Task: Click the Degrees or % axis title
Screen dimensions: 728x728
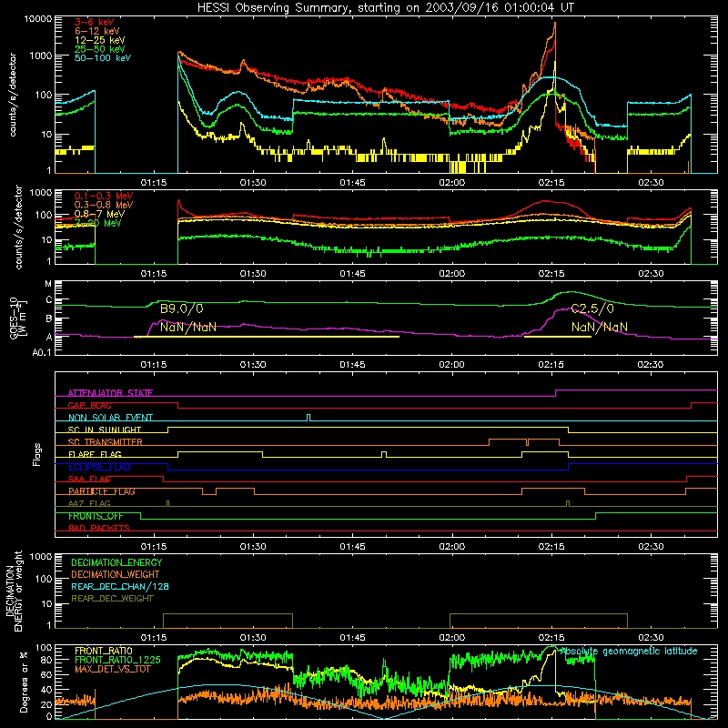Action: pyautogui.click(x=24, y=682)
